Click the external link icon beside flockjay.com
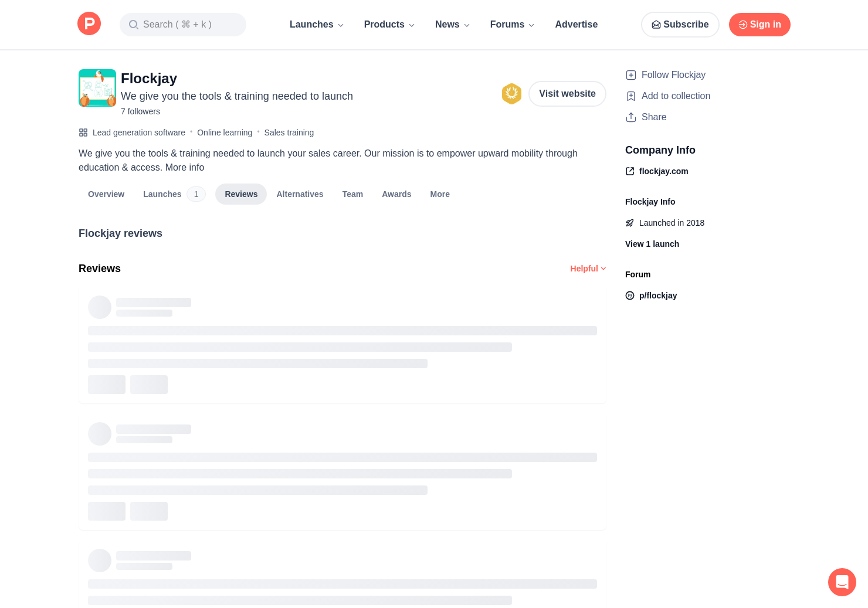This screenshot has width=868, height=608. pyautogui.click(x=630, y=171)
